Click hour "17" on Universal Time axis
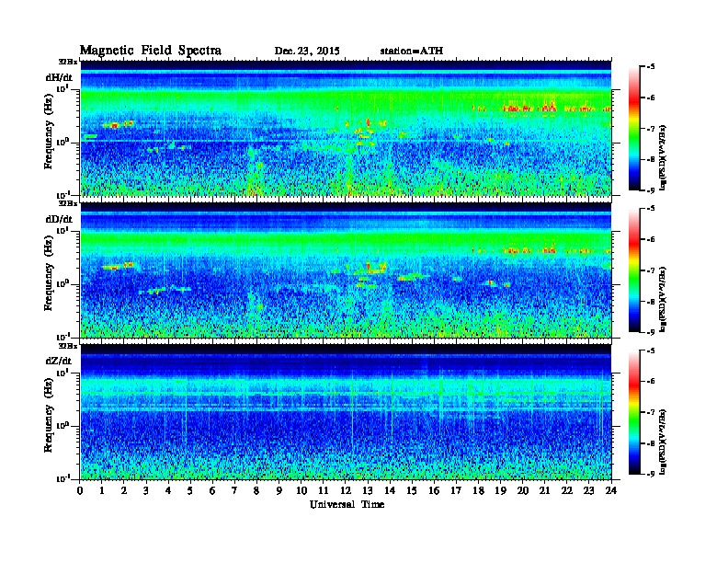This screenshot has height=563, width=728. (x=456, y=491)
